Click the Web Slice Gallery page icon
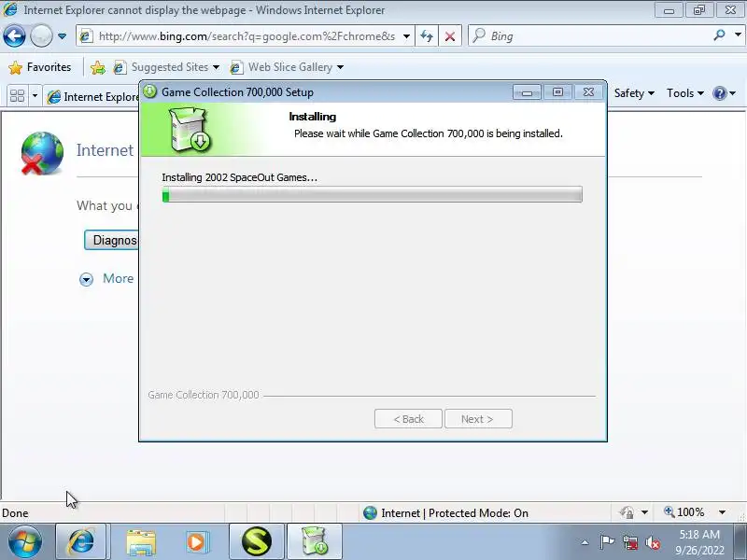The width and height of the screenshot is (747, 560). click(x=237, y=67)
